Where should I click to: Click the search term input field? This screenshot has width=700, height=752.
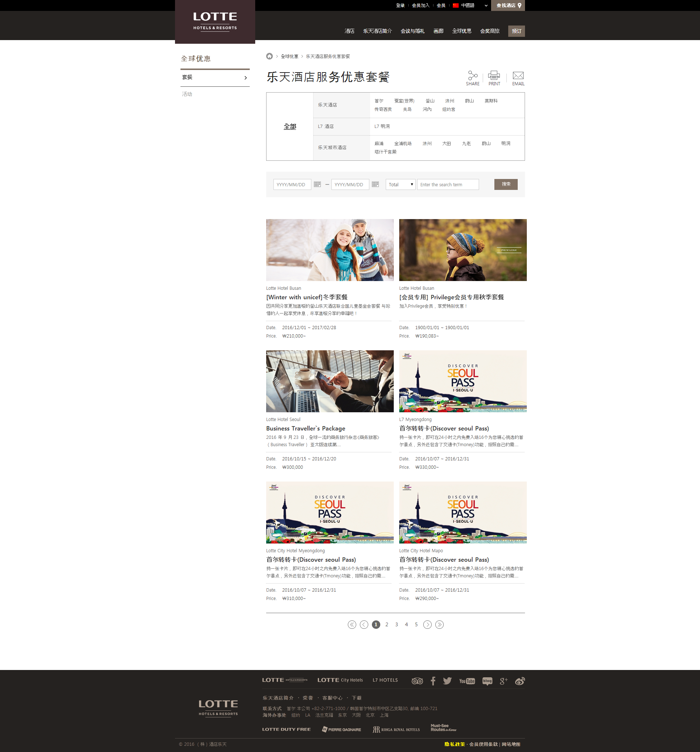tap(448, 184)
